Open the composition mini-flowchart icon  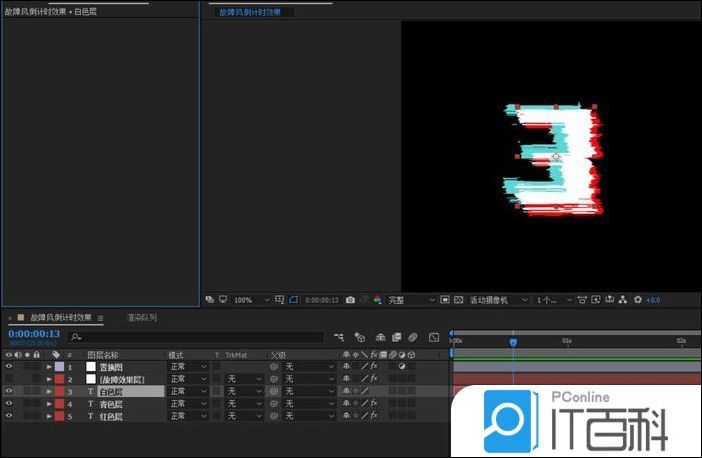[340, 337]
